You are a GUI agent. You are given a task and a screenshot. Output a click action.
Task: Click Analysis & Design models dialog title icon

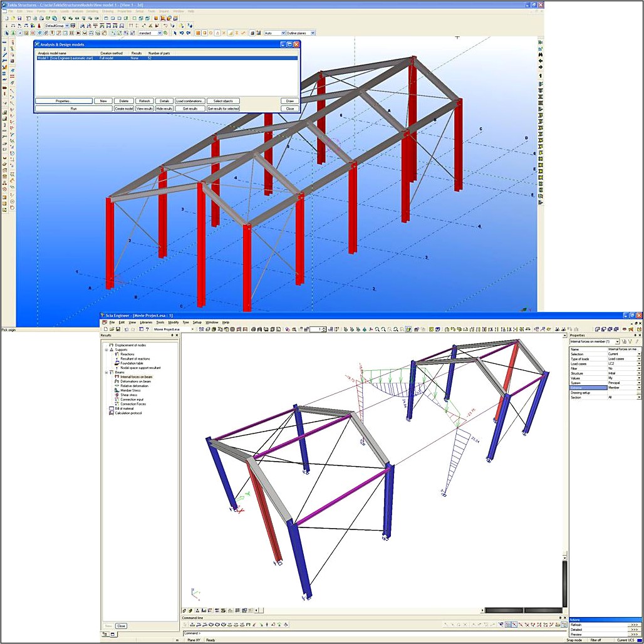click(37, 44)
